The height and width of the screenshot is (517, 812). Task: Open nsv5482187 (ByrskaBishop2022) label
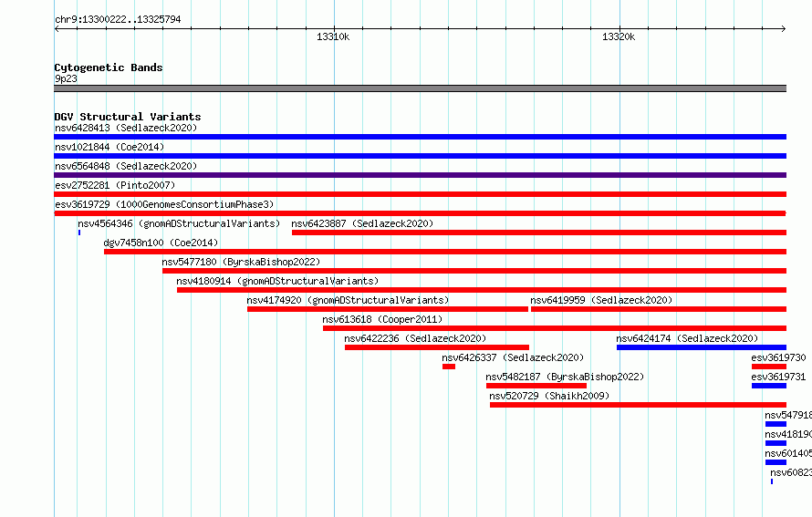click(565, 377)
